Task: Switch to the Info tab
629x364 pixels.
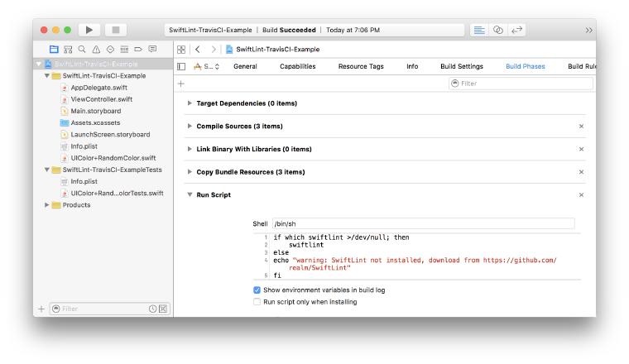Action: 412,66
